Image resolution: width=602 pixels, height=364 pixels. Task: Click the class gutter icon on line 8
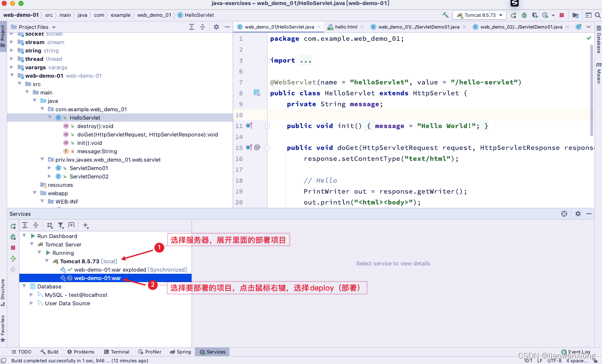(257, 93)
